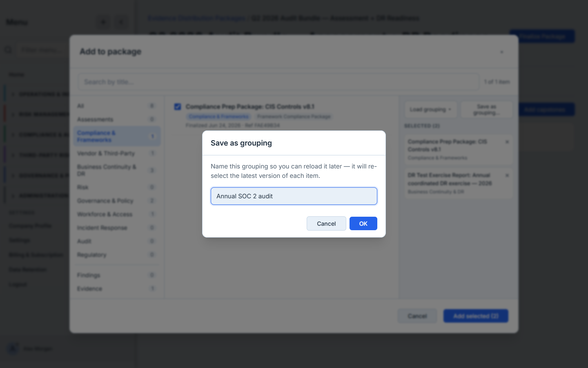Viewport: 588px width, 368px height.
Task: Close the Add to package dialog
Action: [502, 52]
